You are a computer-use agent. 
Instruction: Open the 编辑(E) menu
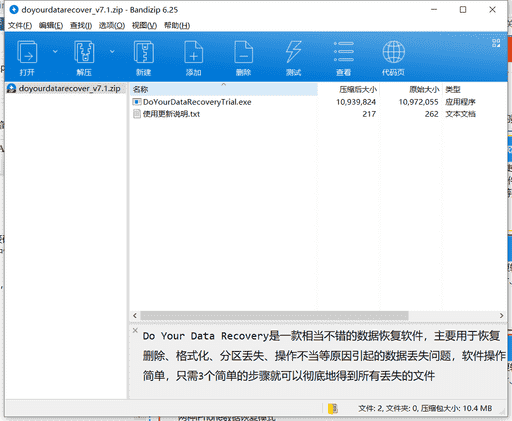coord(51,26)
